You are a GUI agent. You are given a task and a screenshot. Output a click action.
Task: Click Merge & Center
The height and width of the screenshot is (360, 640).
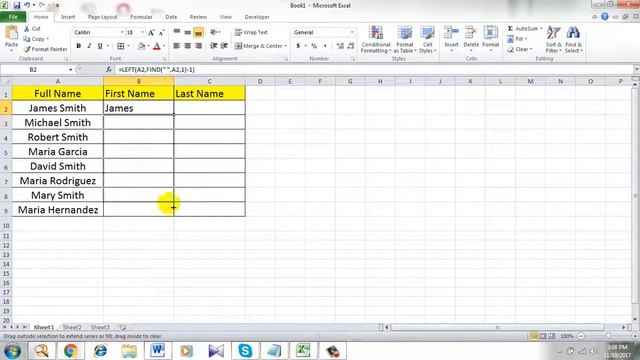258,46
